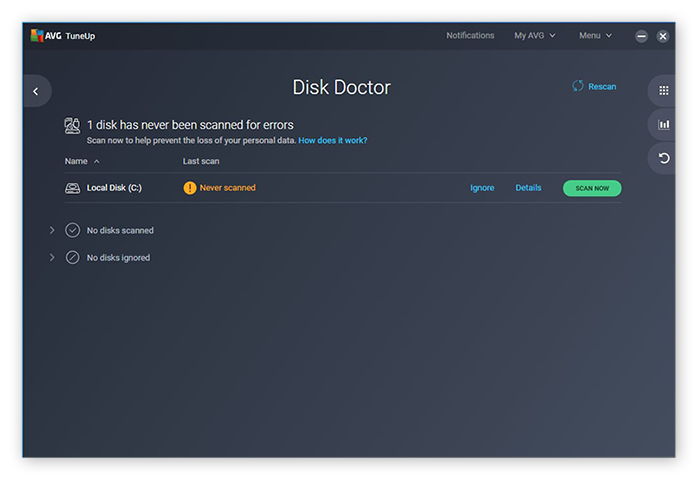Open the My AVG dropdown
The height and width of the screenshot is (479, 700).
(x=534, y=36)
